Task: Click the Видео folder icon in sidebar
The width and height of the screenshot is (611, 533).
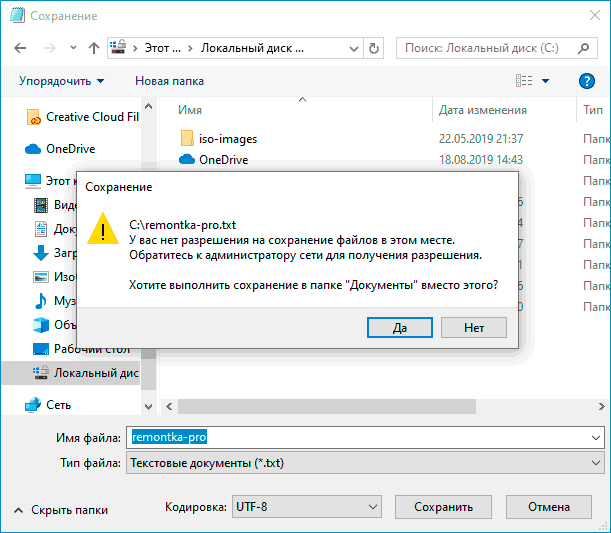Action: coord(41,205)
